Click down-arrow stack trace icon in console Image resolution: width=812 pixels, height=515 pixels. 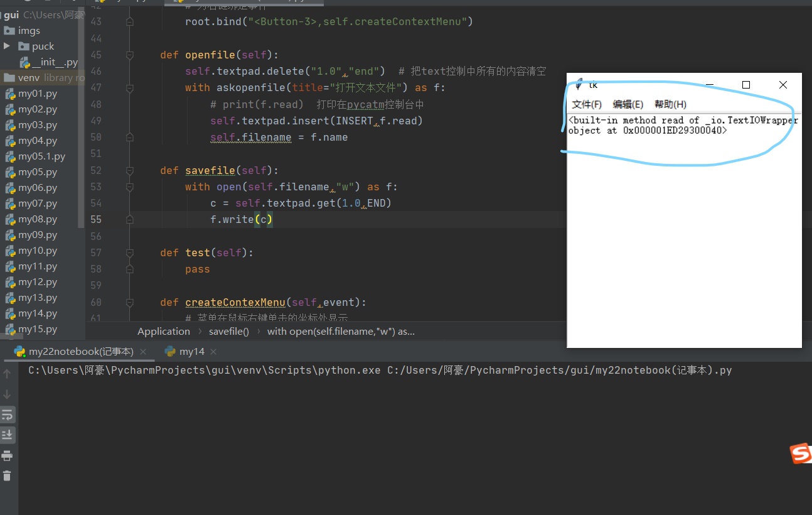point(8,394)
